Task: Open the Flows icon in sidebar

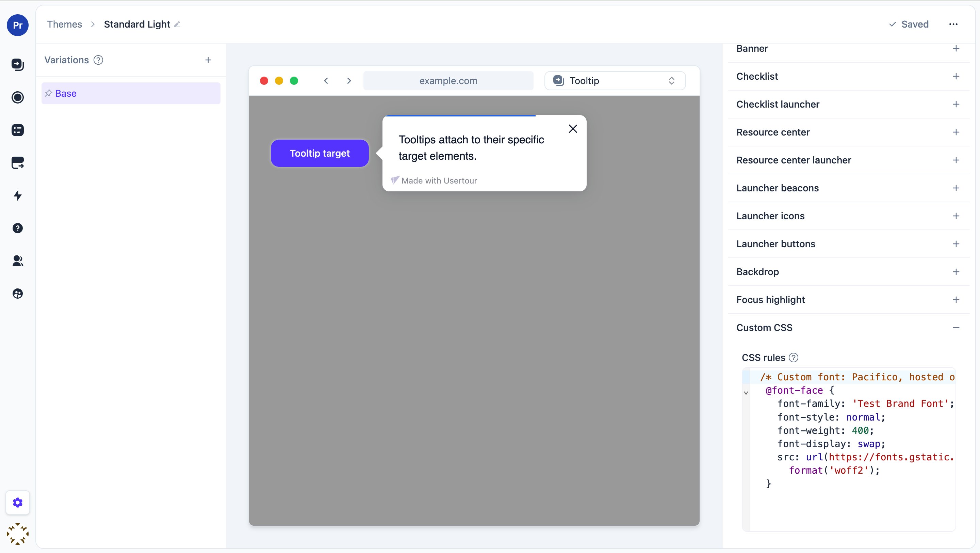Action: 17,64
